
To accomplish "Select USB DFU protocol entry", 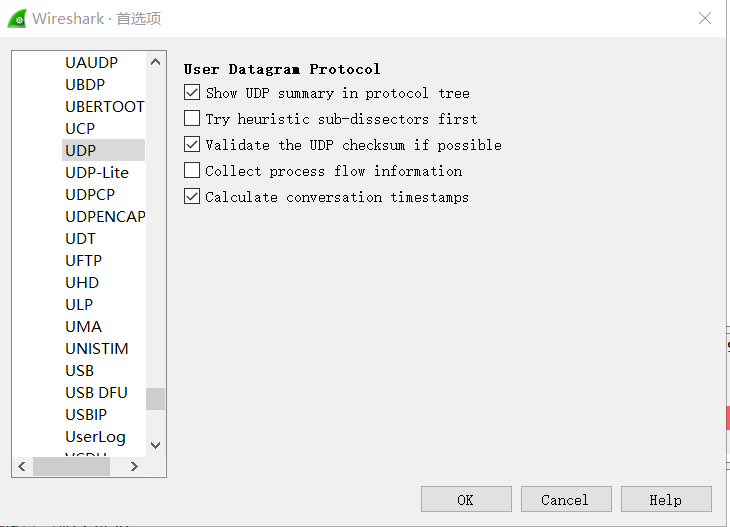I will [x=96, y=392].
